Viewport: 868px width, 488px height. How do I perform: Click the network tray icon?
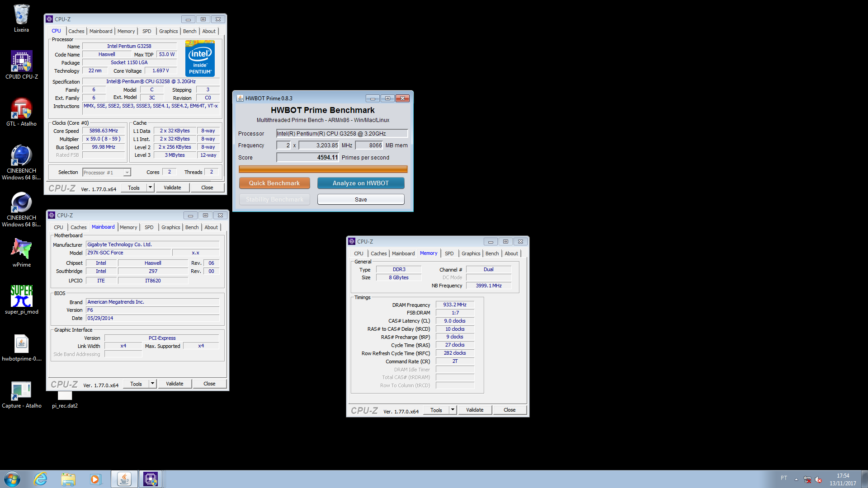click(x=807, y=479)
